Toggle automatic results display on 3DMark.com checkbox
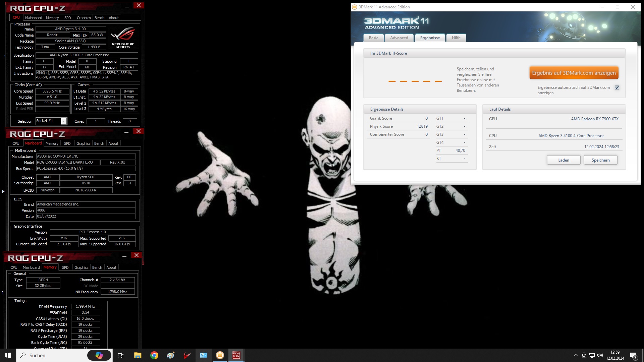The image size is (644, 362). (x=617, y=87)
